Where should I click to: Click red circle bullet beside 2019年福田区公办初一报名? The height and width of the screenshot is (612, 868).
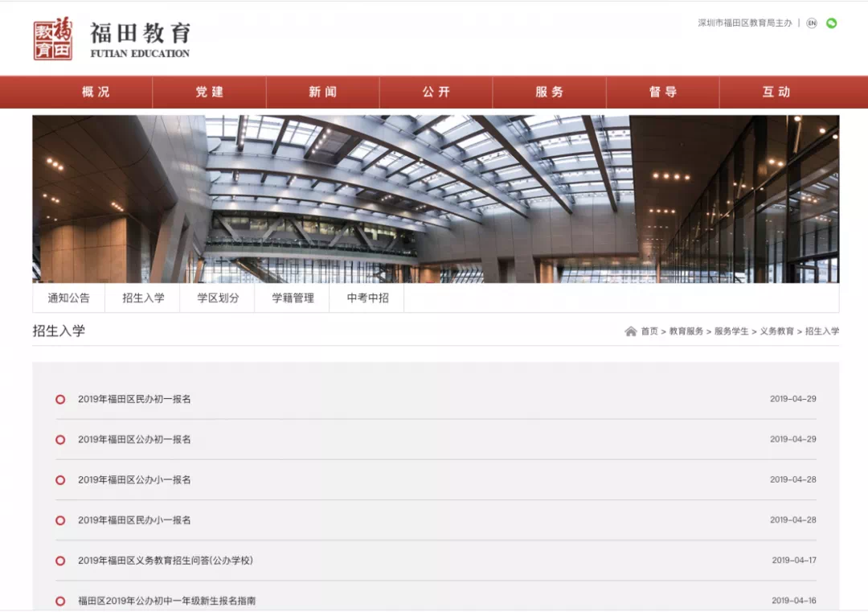click(60, 440)
